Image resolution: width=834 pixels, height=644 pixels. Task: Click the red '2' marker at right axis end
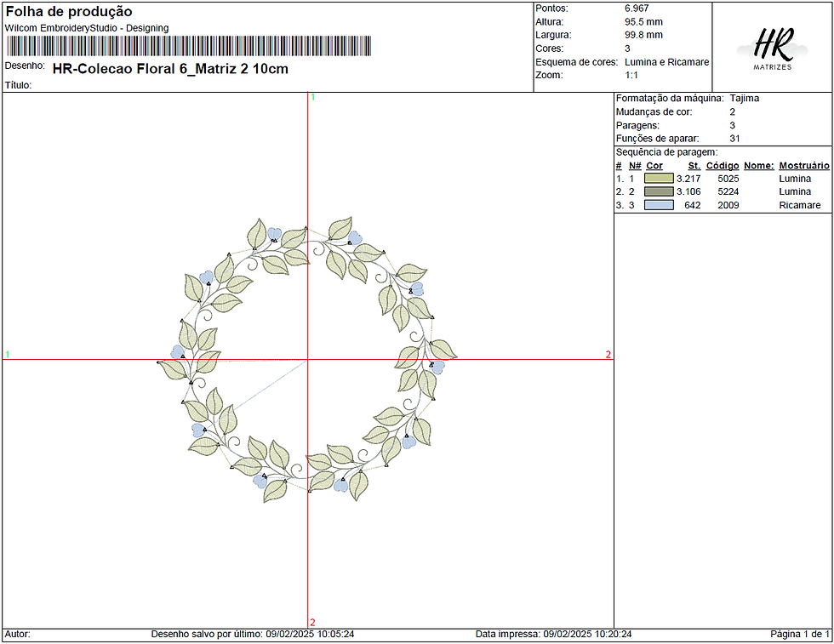pyautogui.click(x=608, y=355)
